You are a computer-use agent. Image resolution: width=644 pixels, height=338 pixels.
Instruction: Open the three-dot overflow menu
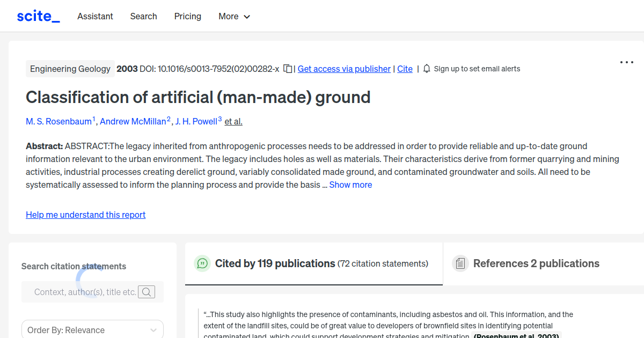point(626,62)
